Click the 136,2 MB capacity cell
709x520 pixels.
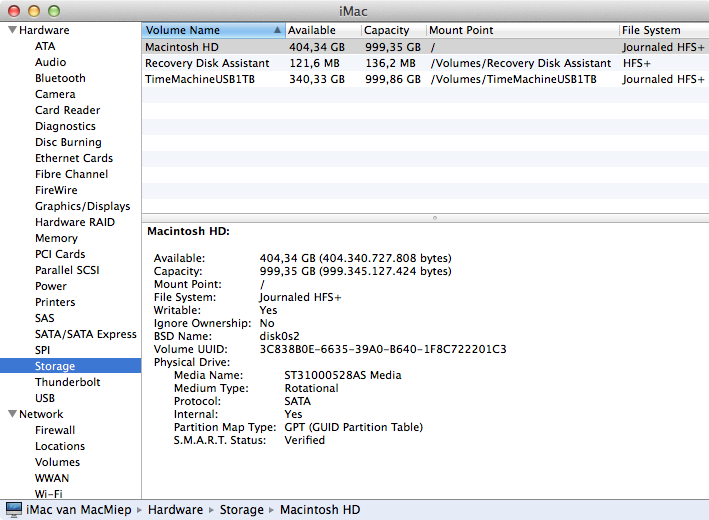coord(390,63)
